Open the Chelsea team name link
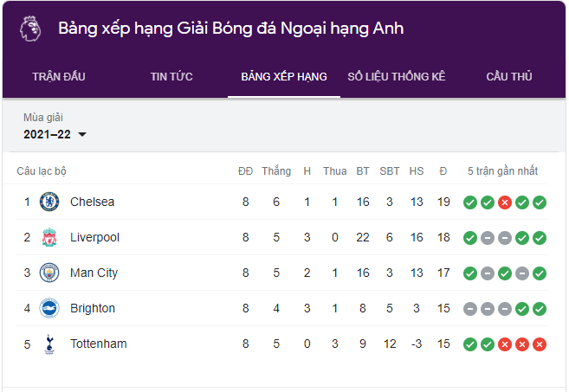 pos(92,202)
